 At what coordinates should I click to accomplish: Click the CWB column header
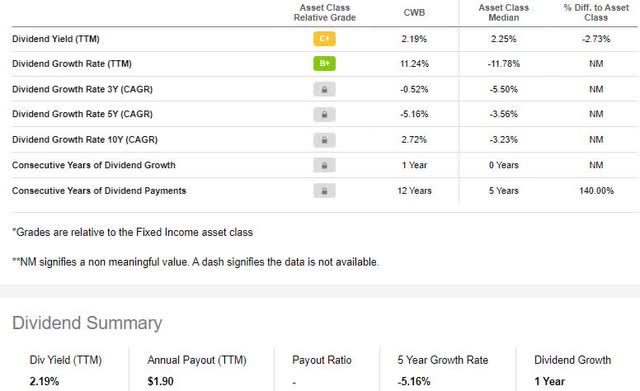click(414, 13)
